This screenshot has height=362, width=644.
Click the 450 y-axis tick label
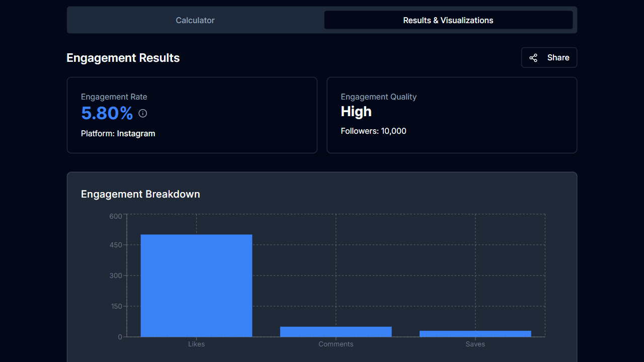pyautogui.click(x=116, y=245)
